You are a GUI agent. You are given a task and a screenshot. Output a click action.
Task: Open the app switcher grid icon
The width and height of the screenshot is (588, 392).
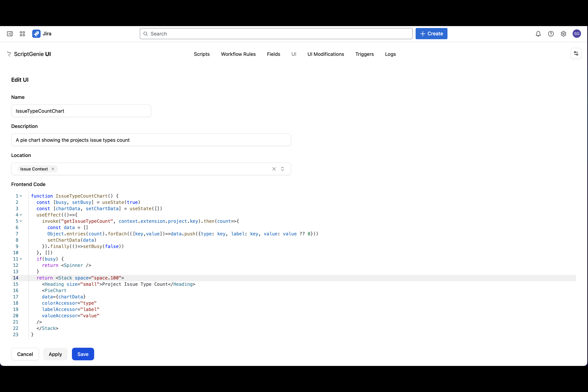tap(23, 34)
